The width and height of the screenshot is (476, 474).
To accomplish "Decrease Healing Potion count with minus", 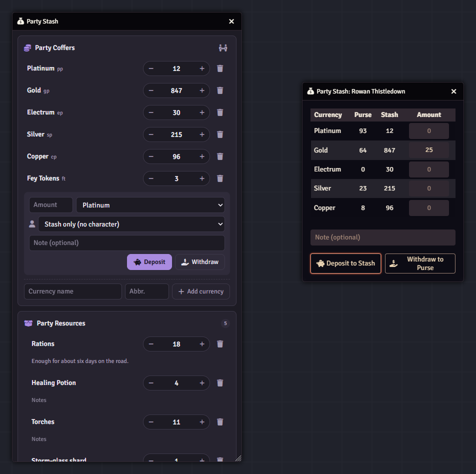I will point(151,383).
